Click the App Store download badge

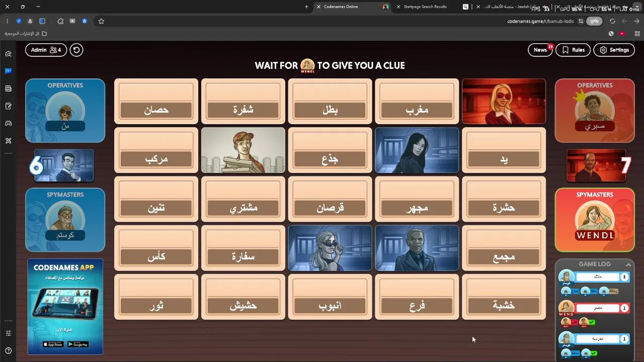[53, 344]
